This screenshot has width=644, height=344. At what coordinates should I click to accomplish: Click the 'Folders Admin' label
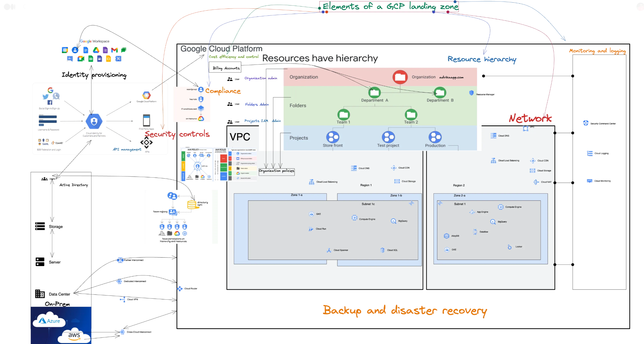[x=257, y=104]
